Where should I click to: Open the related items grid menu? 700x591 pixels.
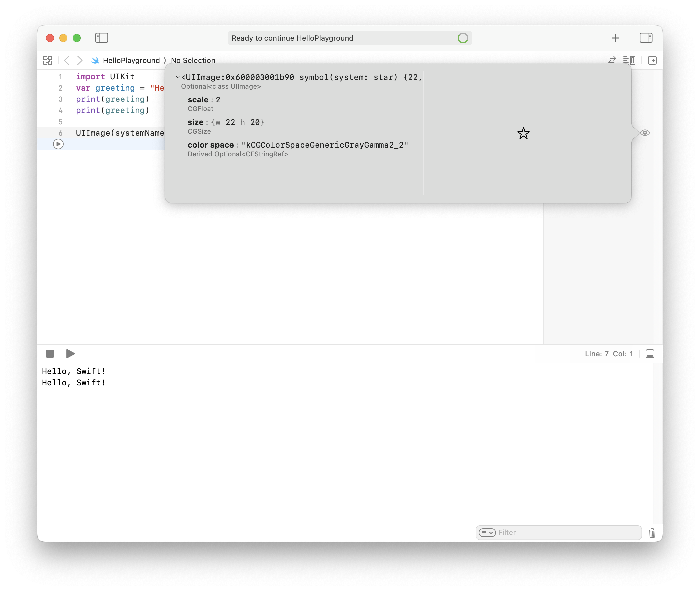(48, 60)
